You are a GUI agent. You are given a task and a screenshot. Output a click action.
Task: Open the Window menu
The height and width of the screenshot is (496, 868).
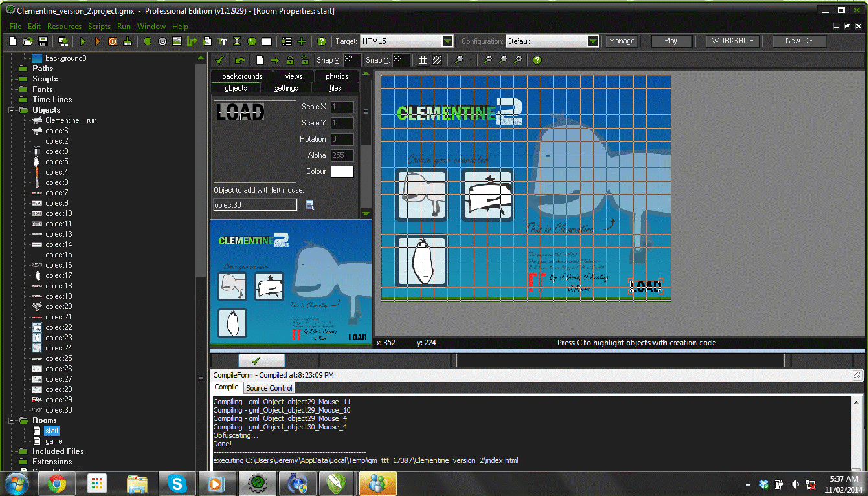click(x=151, y=27)
